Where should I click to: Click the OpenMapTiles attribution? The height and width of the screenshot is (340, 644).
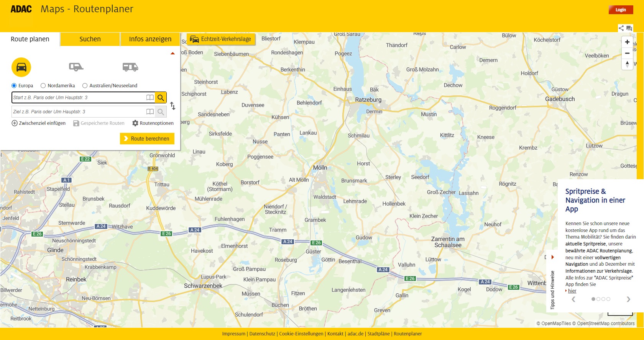pos(554,324)
